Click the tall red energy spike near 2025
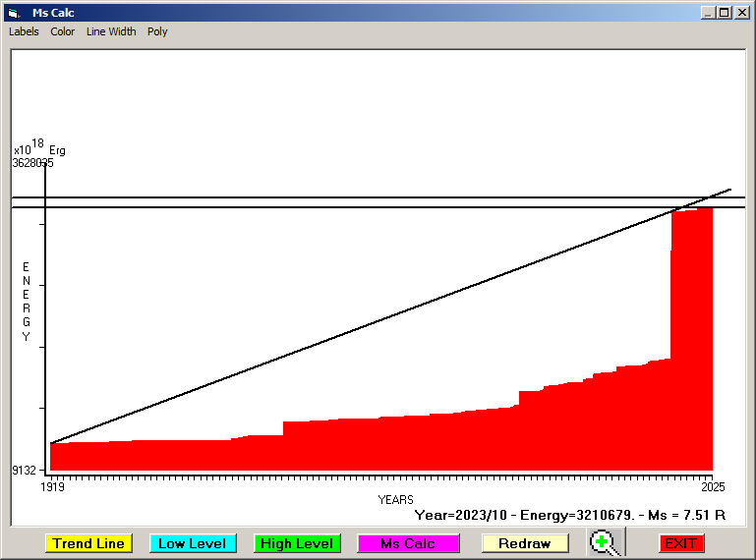Image resolution: width=756 pixels, height=560 pixels. pos(691,334)
